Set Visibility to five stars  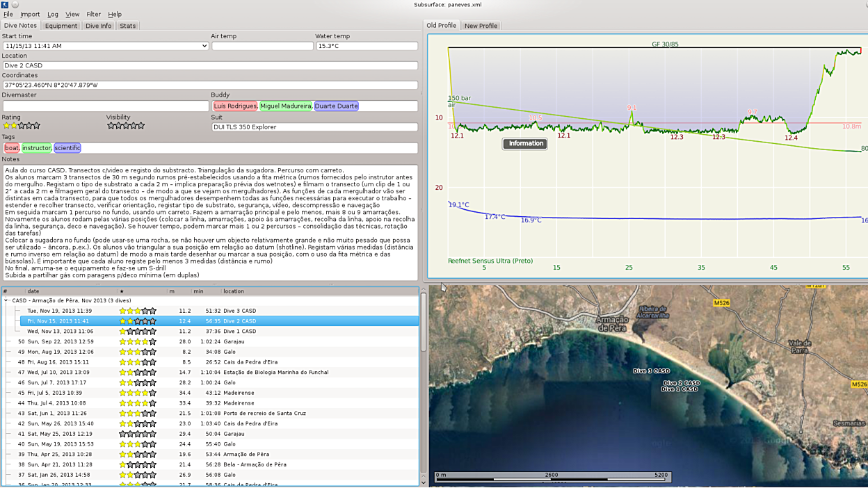pyautogui.click(x=141, y=126)
